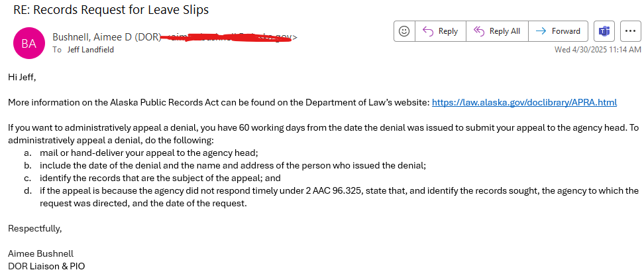The width and height of the screenshot is (644, 270).
Task: Open the emoji reaction smiley icon
Action: [404, 31]
